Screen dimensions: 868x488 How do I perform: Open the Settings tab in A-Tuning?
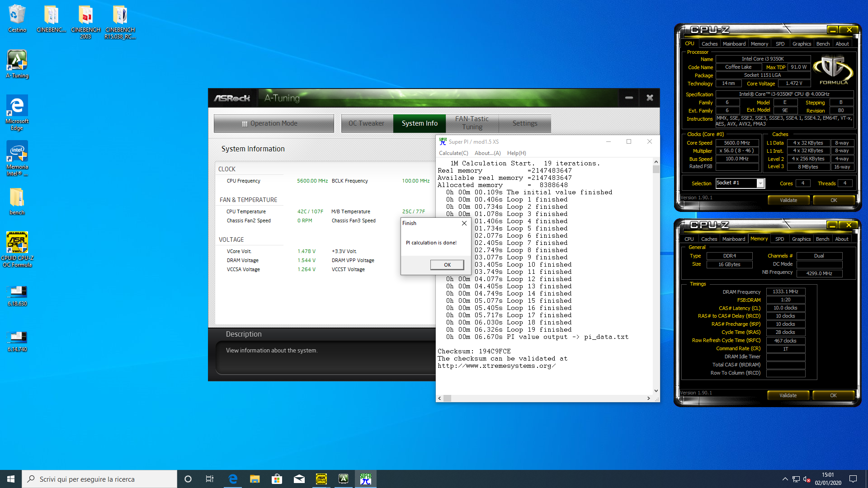(525, 123)
